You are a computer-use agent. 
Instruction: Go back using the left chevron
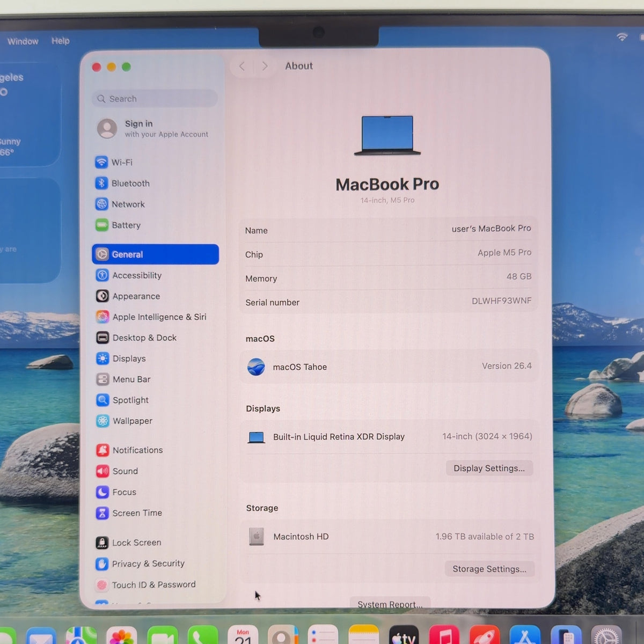point(242,66)
